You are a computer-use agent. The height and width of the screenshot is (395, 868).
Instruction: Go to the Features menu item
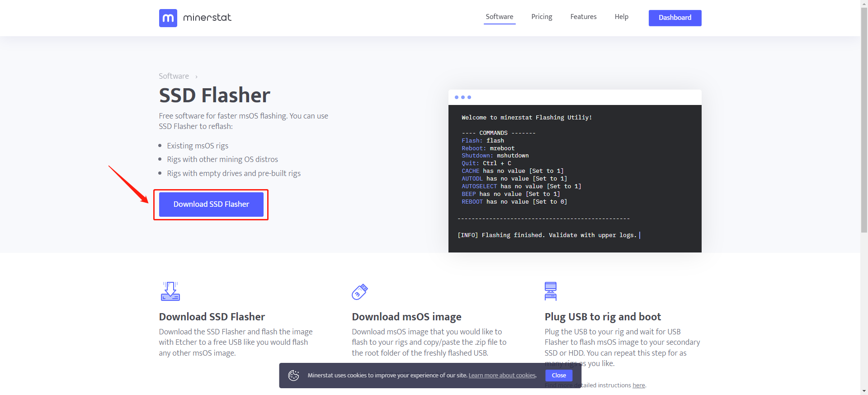coord(583,17)
